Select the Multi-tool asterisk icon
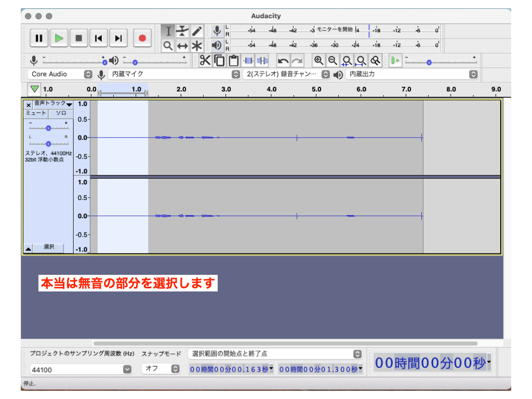The height and width of the screenshot is (399, 532). 197,46
